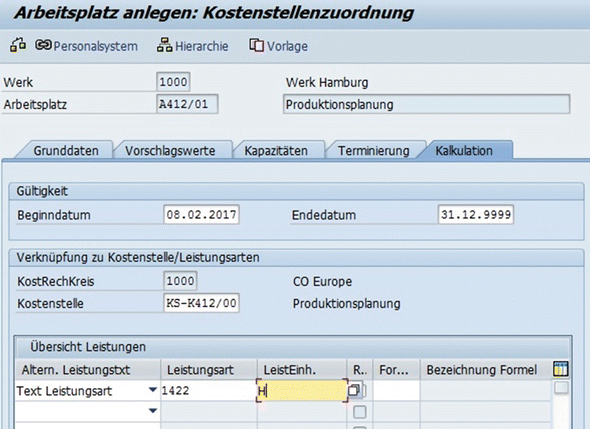Click the Arbeitsplatz field A412/01
This screenshot has height=429, width=590.
coord(187,104)
